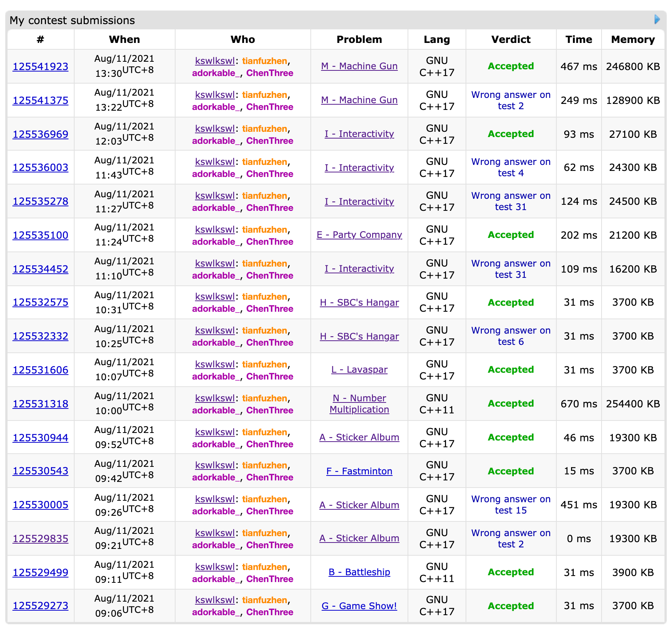Image resolution: width=672 pixels, height=634 pixels.
Task: Open problem F - Fastminton
Action: (359, 471)
